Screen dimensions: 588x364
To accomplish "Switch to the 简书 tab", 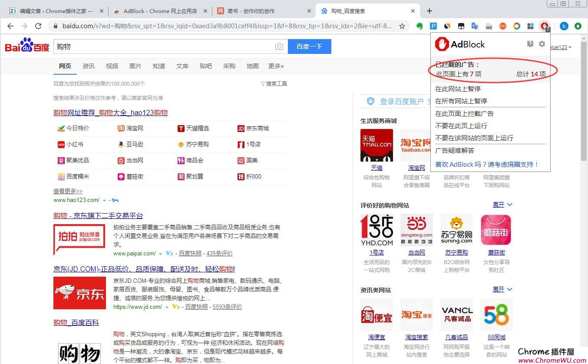I will click(264, 11).
